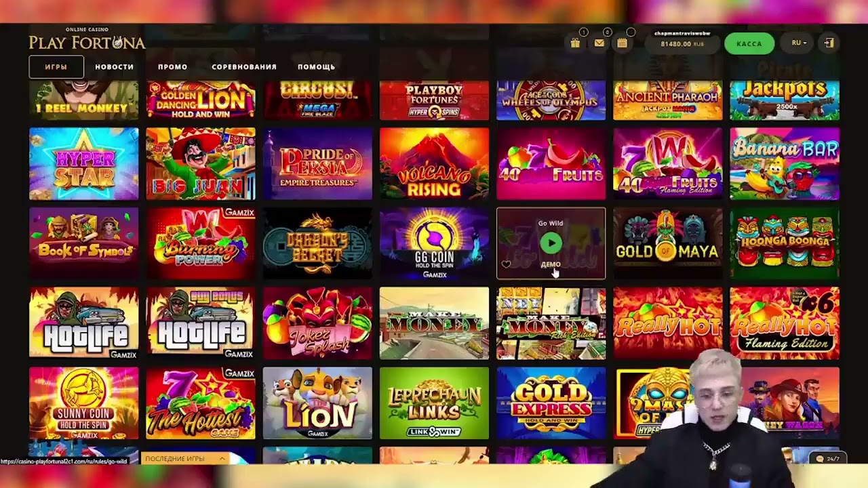Open the Leprechaun Links game thumbnail
Image resolution: width=868 pixels, height=488 pixels.
click(x=434, y=403)
